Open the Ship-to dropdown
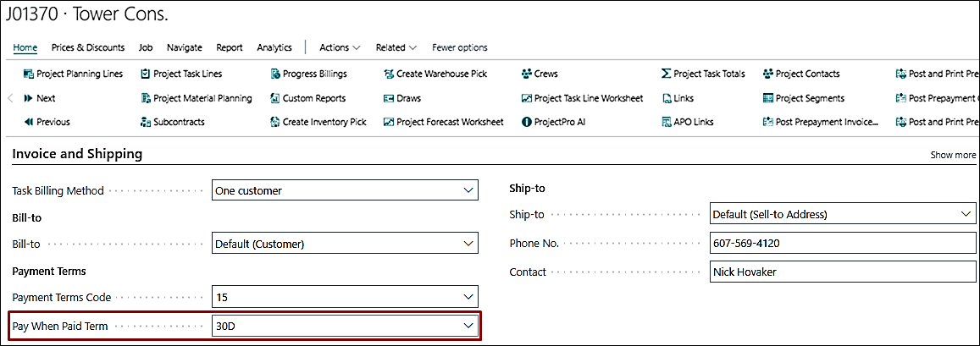980x346 pixels. click(966, 215)
